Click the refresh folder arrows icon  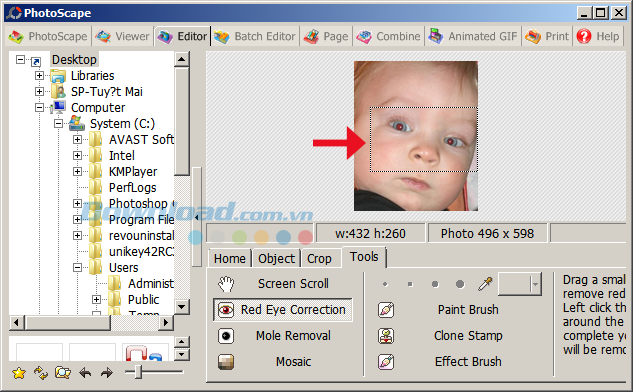coord(41,373)
